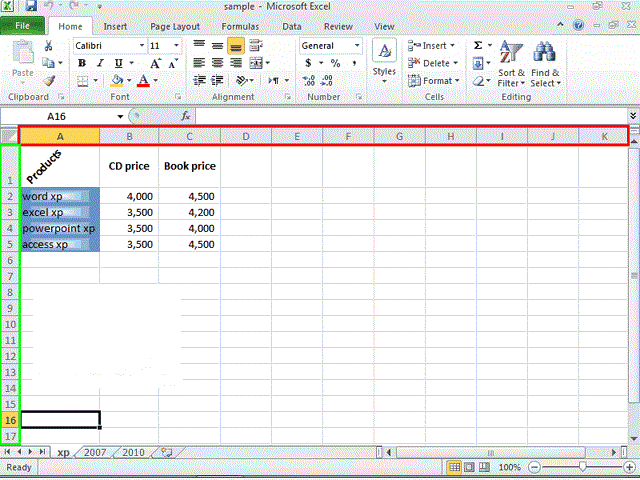
Task: Click the Insert Worksheet tab icon
Action: pyautogui.click(x=167, y=452)
